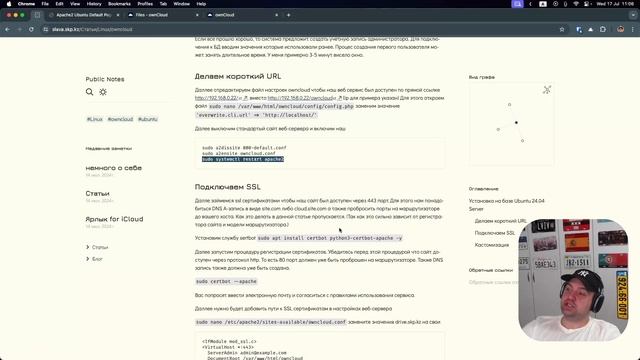Image resolution: width=640 pixels, height=360 pixels.
Task: Click the site info icon in address bar
Action: click(x=46, y=29)
